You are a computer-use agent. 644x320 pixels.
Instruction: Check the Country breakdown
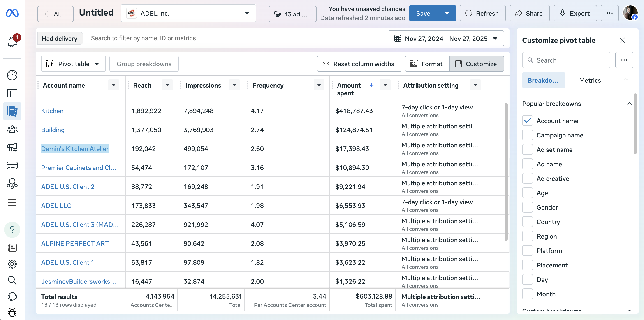(x=528, y=222)
